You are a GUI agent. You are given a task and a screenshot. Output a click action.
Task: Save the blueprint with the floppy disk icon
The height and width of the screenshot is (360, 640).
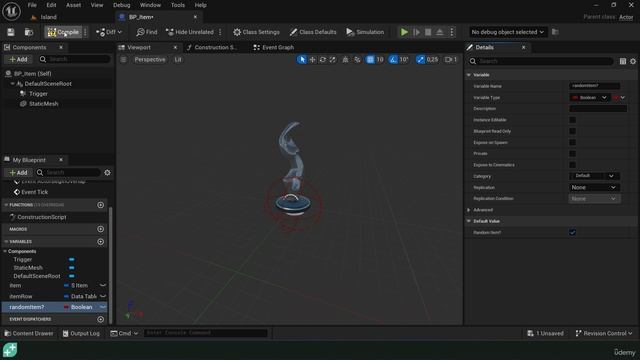pyautogui.click(x=11, y=32)
